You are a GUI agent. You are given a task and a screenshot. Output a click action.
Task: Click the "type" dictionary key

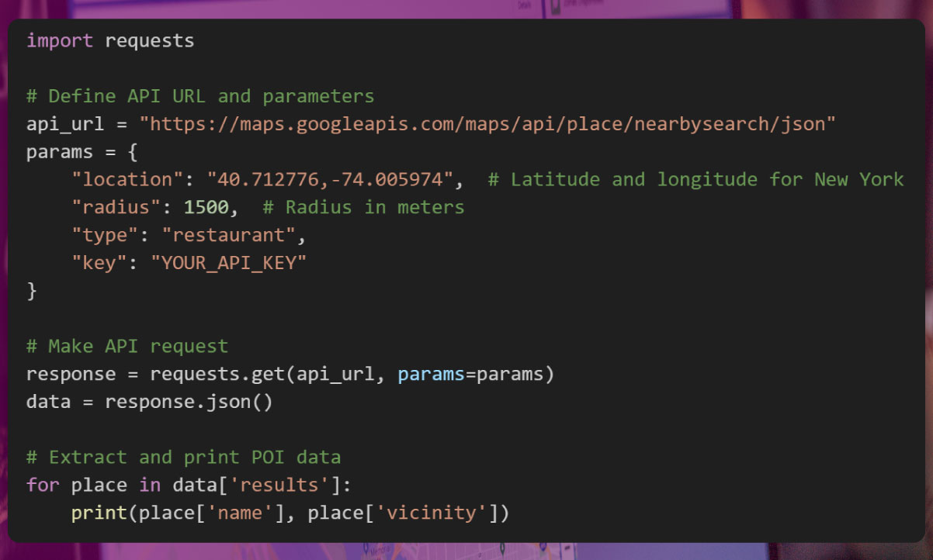[105, 235]
